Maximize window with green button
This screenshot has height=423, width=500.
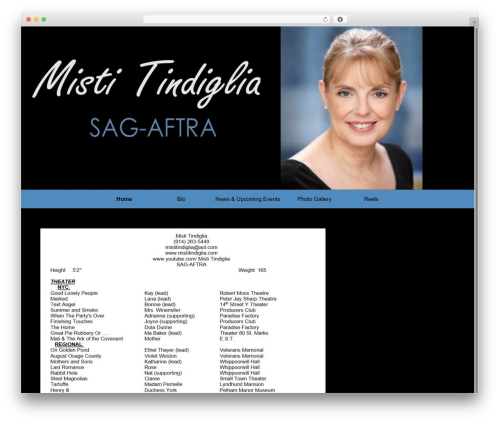point(44,19)
